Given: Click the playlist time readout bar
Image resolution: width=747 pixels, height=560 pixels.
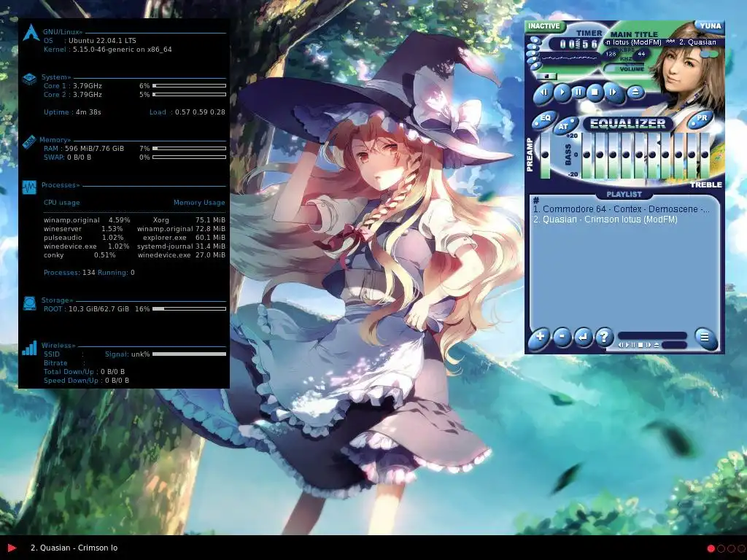Looking at the screenshot, I should [652, 335].
